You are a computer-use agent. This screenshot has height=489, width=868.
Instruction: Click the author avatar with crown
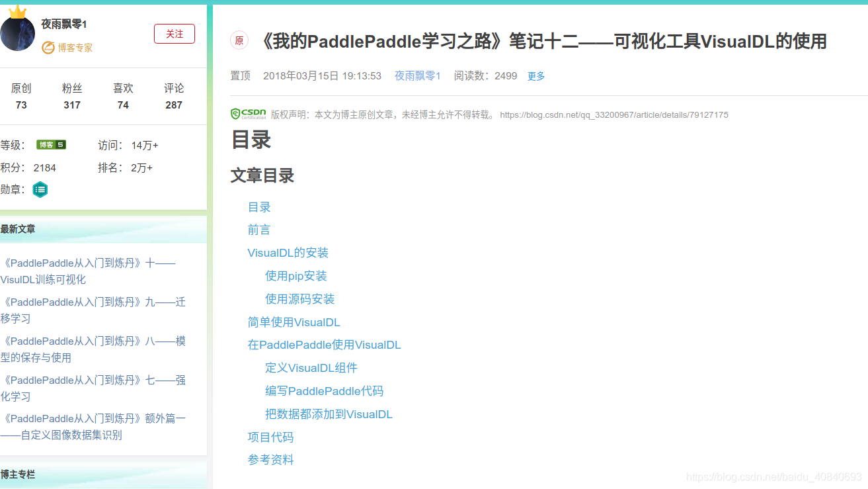point(17,30)
